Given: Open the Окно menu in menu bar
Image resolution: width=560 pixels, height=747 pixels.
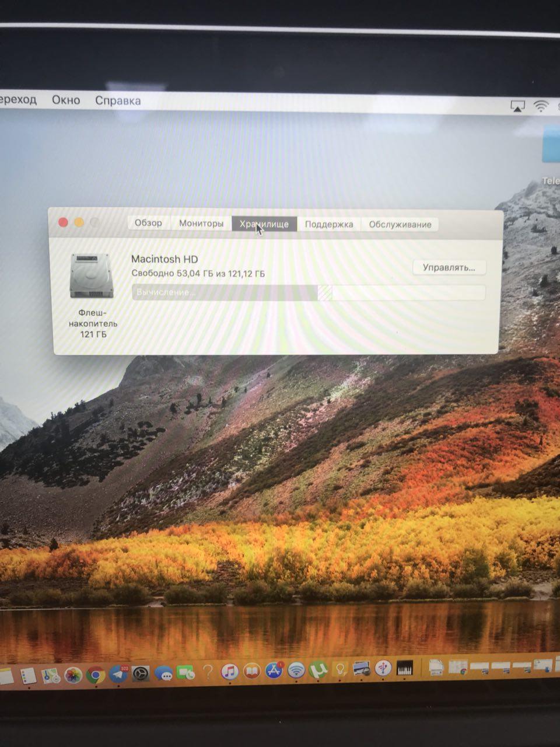Looking at the screenshot, I should tap(66, 100).
